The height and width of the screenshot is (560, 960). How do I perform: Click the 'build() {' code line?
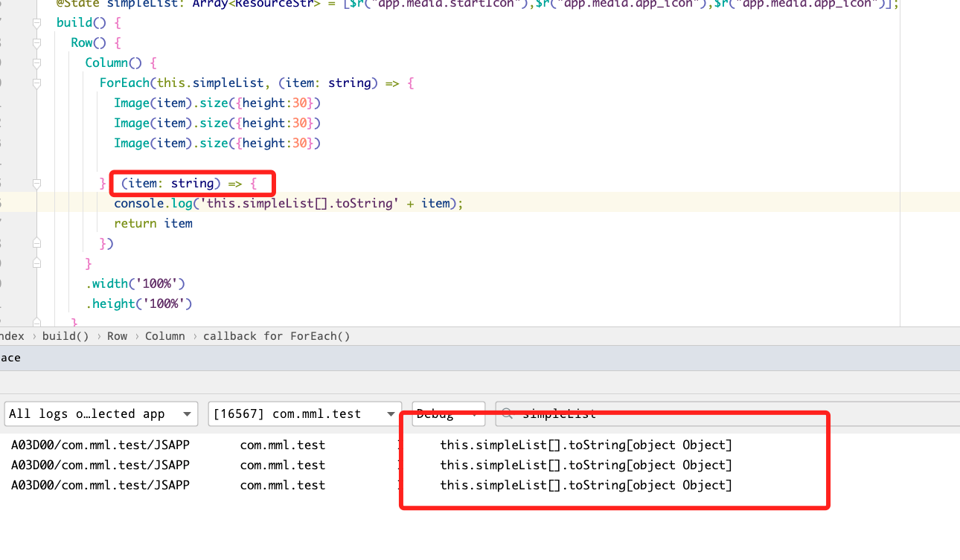[x=89, y=22]
